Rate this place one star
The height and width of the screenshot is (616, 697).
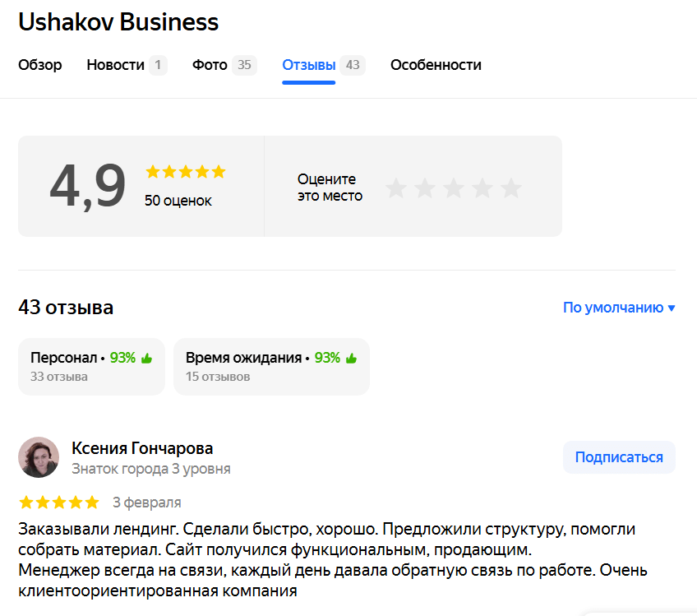tap(396, 188)
